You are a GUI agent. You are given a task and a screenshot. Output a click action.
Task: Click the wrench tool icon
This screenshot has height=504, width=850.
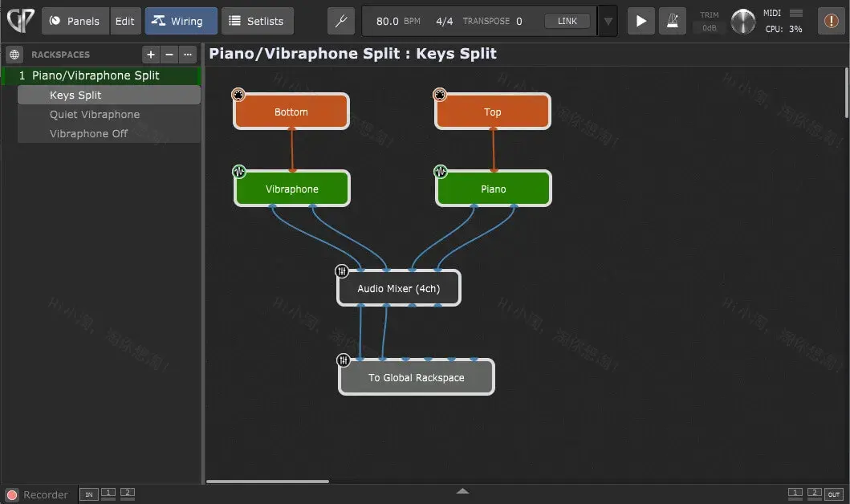tap(340, 22)
